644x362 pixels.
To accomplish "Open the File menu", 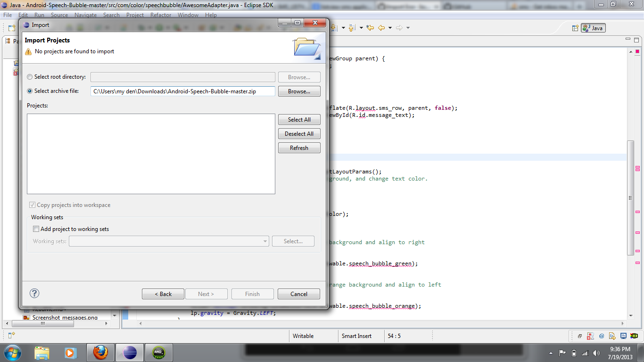I will coord(8,15).
